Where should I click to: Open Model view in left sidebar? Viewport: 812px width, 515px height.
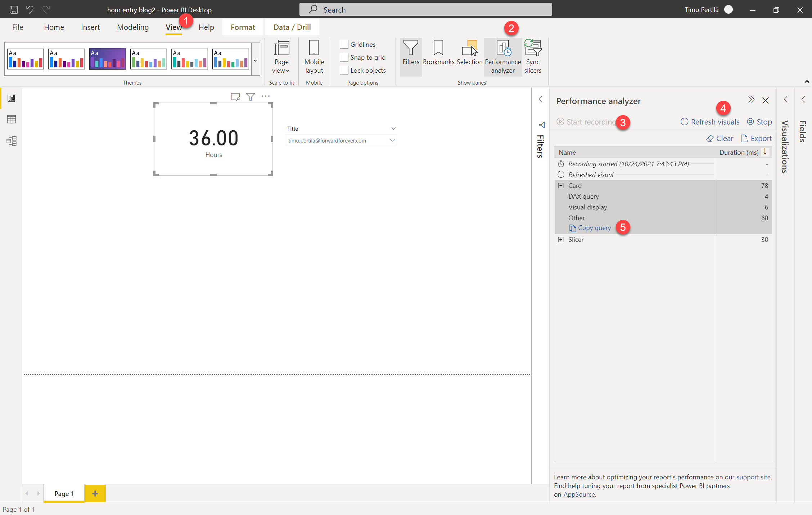point(12,141)
